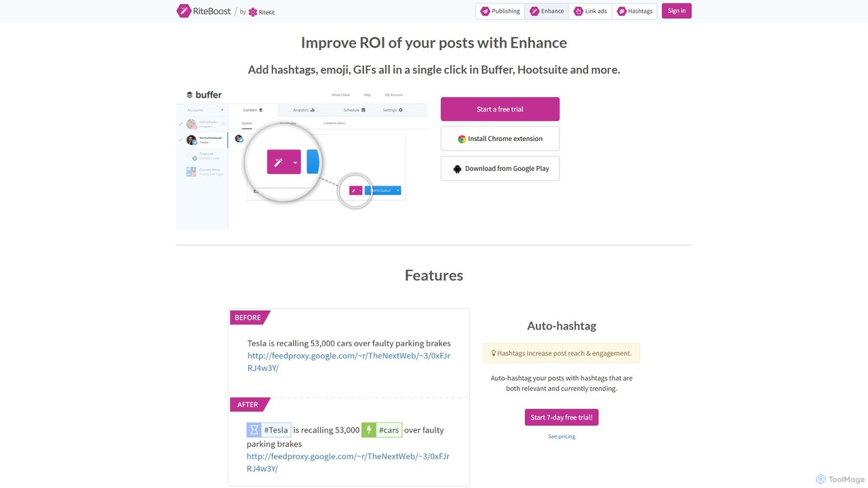Click the Sign in button
This screenshot has width=868, height=488.
[x=677, y=11]
